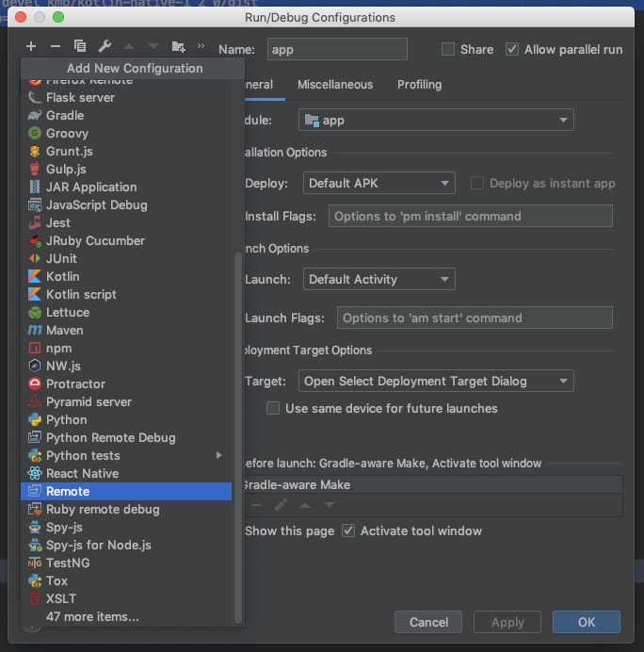Viewport: 644px width, 652px height.
Task: Choose Python Remote Debug entry
Action: click(126, 438)
